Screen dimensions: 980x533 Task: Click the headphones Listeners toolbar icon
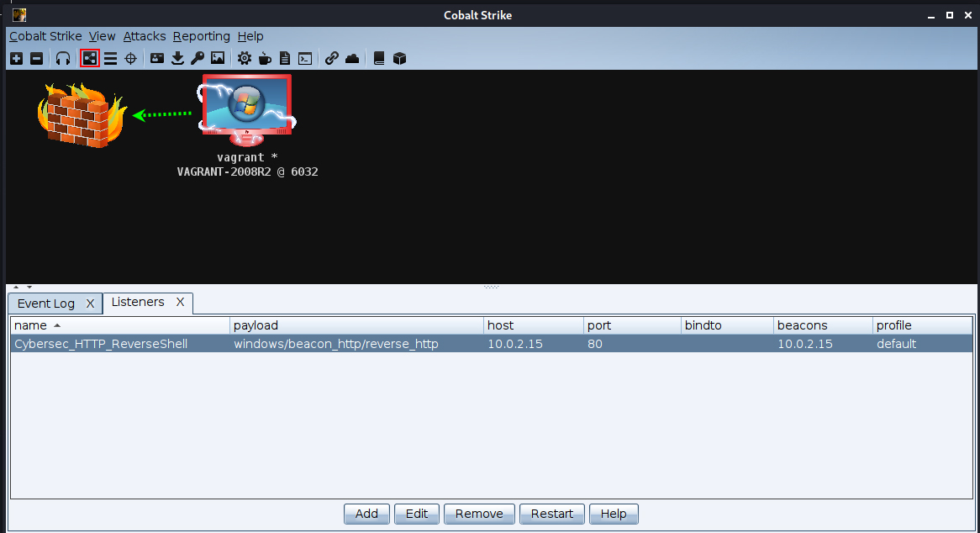click(63, 58)
